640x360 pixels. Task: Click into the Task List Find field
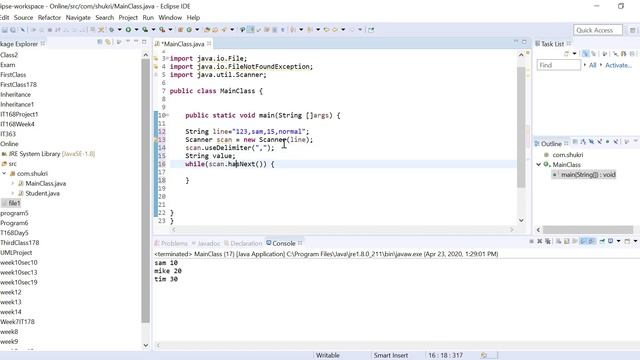[558, 65]
